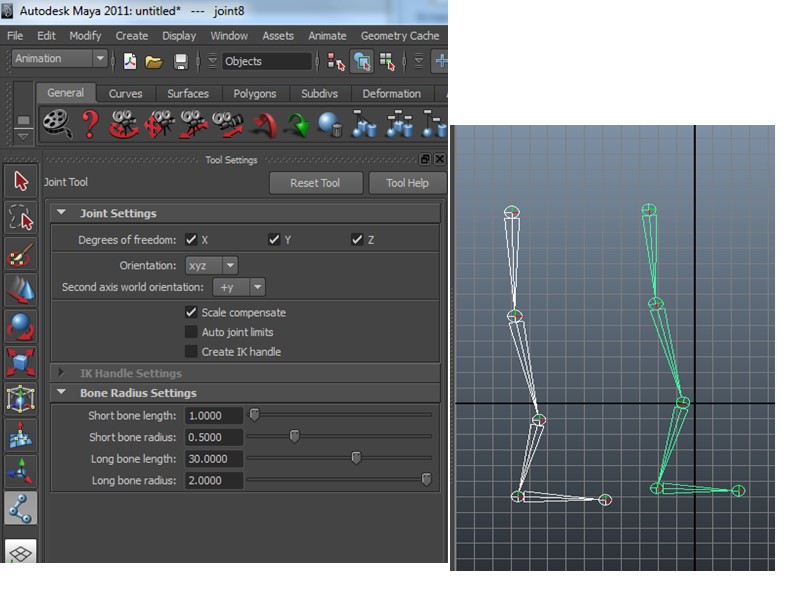Viewport: 800px width, 600px height.
Task: Switch to the Curves shelf tab
Action: click(x=126, y=93)
